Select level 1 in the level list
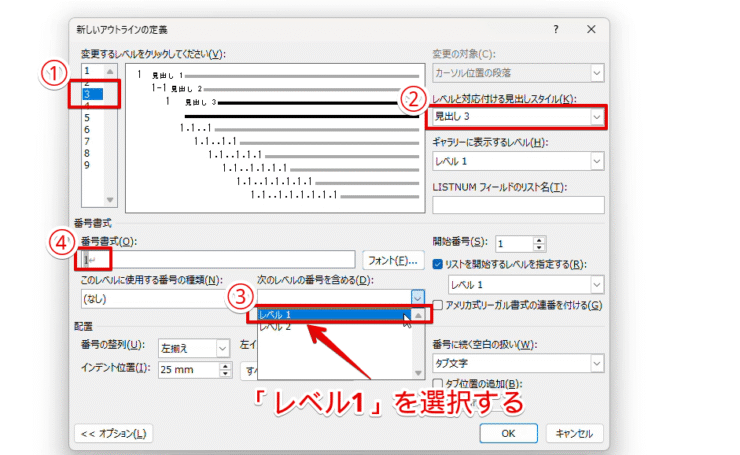The width and height of the screenshot is (740, 455). point(87,71)
